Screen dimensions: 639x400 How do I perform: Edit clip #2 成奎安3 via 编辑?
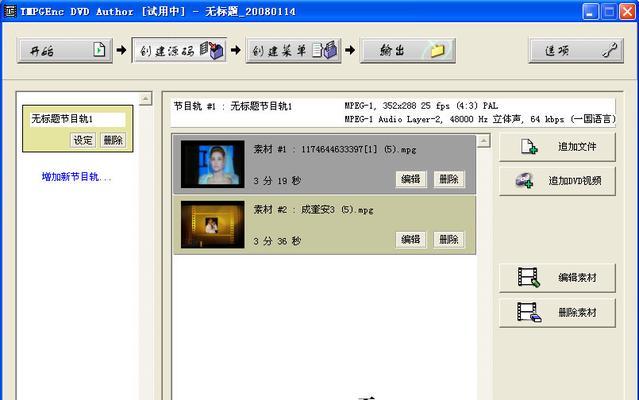(411, 240)
